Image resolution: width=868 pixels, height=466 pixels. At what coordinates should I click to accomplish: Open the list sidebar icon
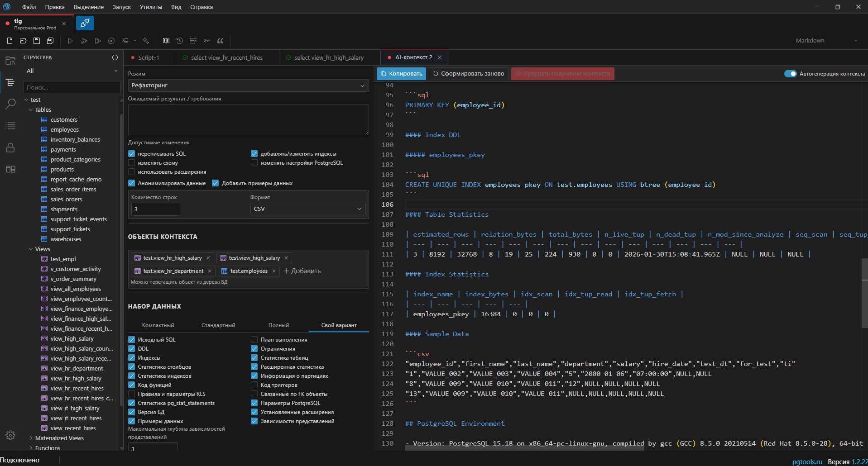[10, 126]
